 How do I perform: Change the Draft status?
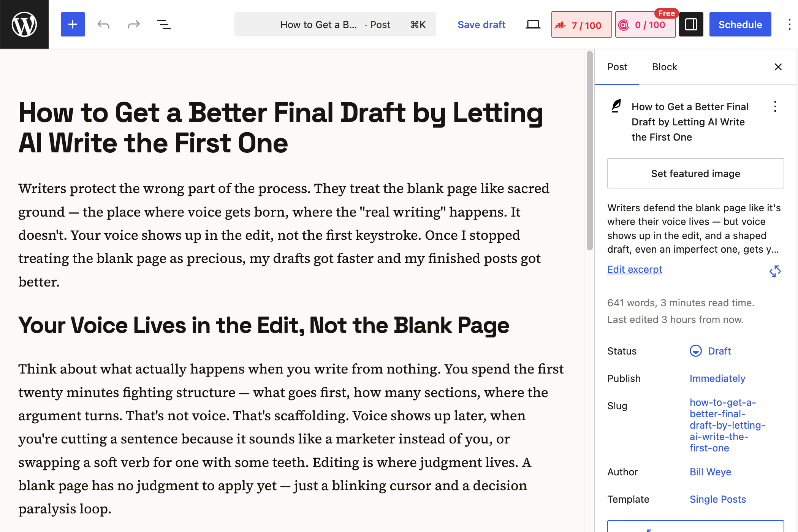coord(710,351)
